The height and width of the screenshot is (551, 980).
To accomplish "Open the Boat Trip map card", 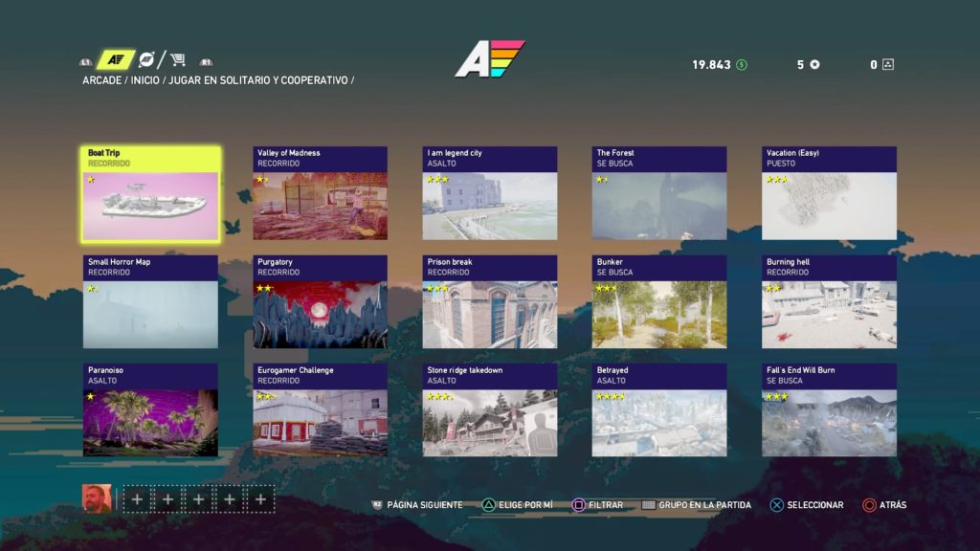I will point(150,193).
